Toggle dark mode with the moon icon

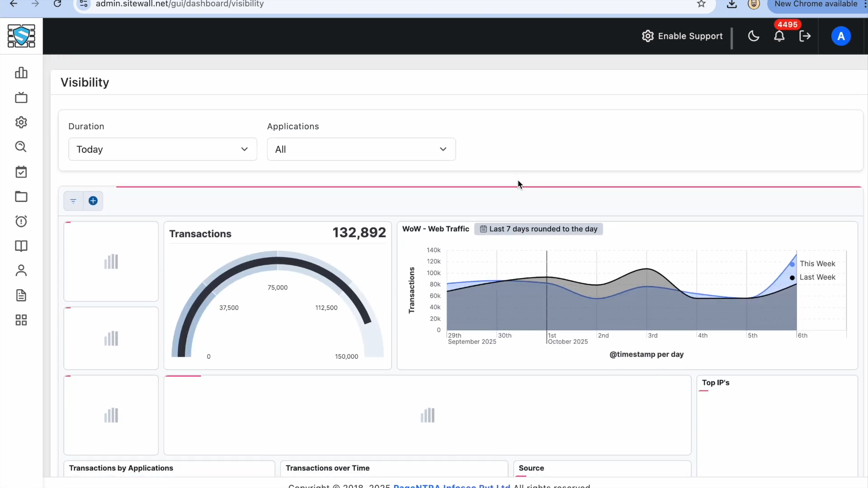click(x=754, y=36)
